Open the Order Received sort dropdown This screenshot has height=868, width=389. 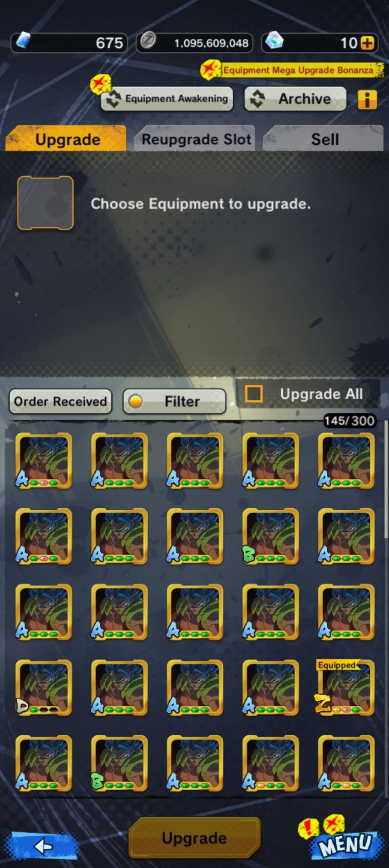(60, 401)
